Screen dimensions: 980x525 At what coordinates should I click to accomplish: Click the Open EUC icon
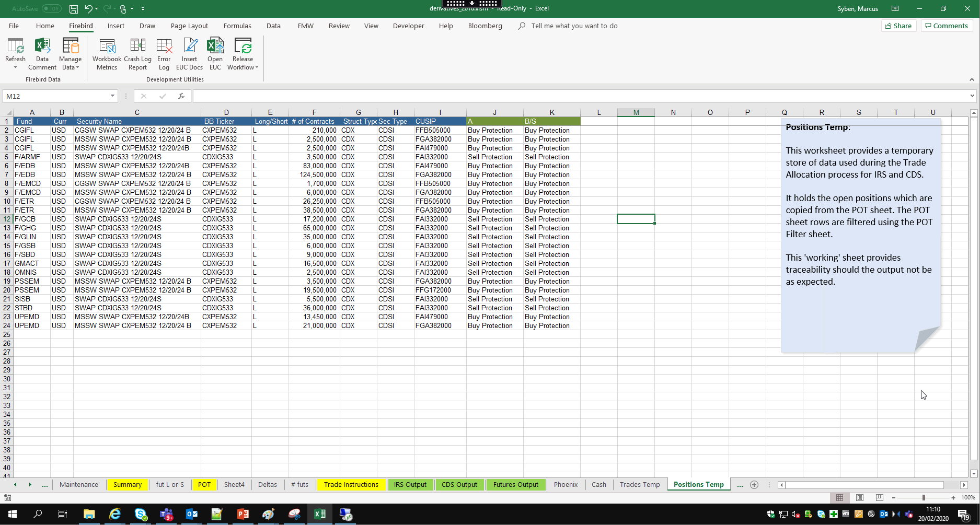pos(215,53)
